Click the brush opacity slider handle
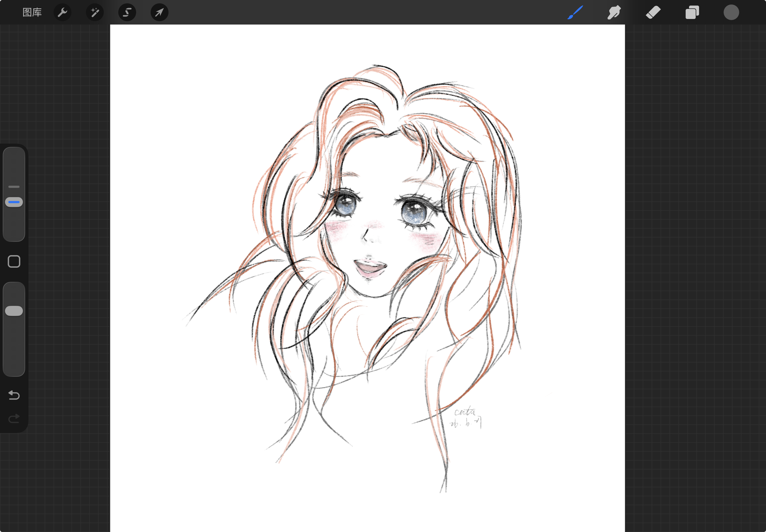 tap(14, 311)
